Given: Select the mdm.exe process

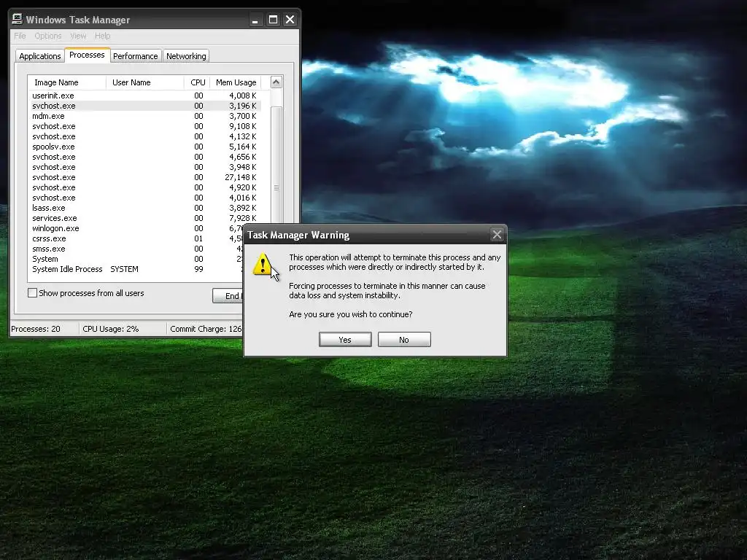Looking at the screenshot, I should pos(146,116).
